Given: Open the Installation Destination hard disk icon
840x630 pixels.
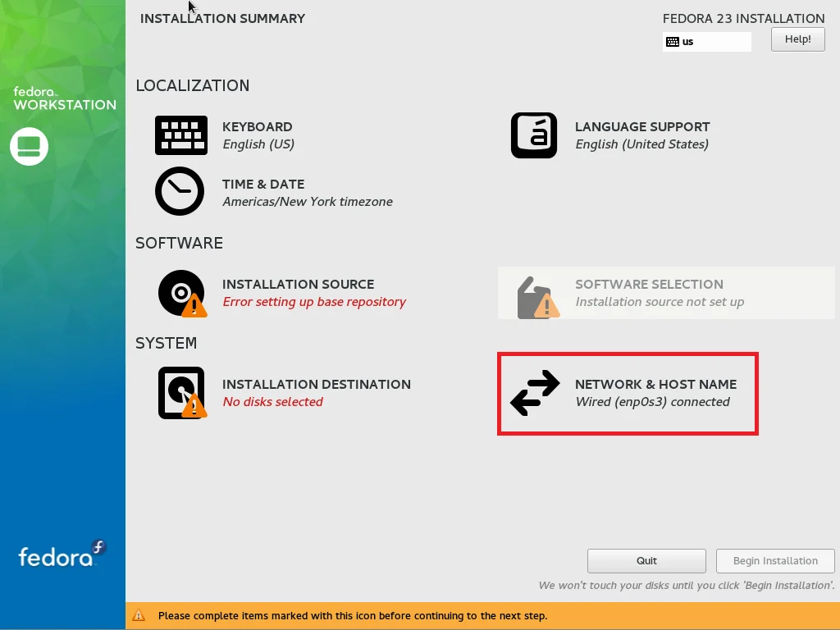Looking at the screenshot, I should pos(182,393).
